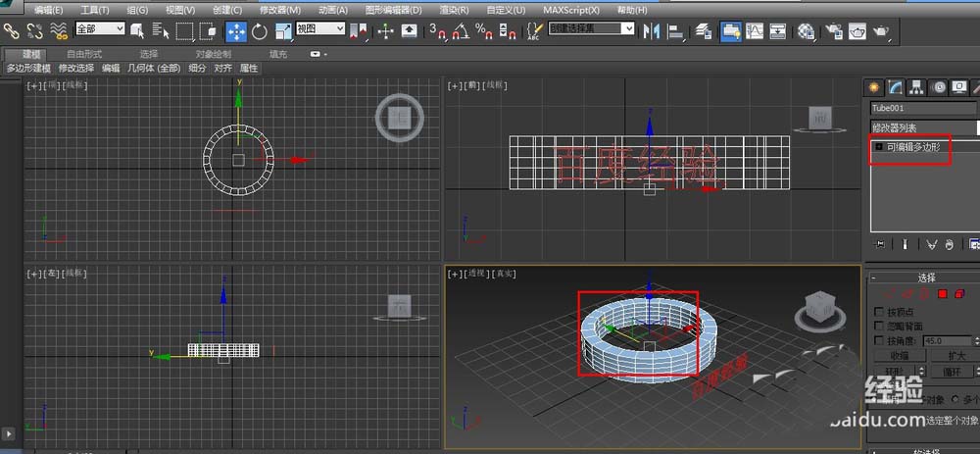The image size is (980, 454).
Task: Toggle the Percent Snap icon
Action: 484,30
